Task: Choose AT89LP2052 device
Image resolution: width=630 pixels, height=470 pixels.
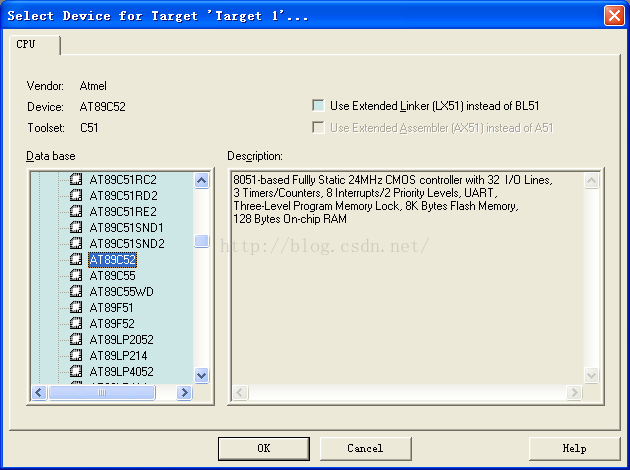Action: [121, 340]
